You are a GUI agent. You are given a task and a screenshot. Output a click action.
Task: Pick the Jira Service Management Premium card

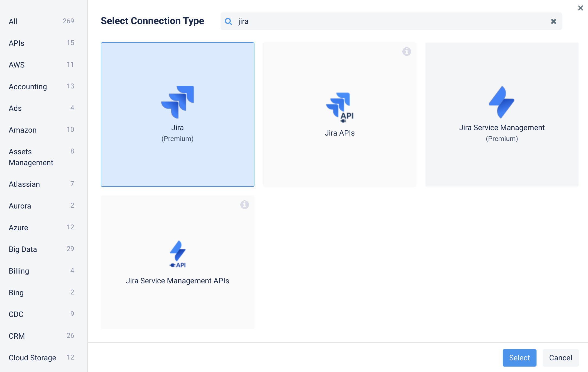coord(502,114)
